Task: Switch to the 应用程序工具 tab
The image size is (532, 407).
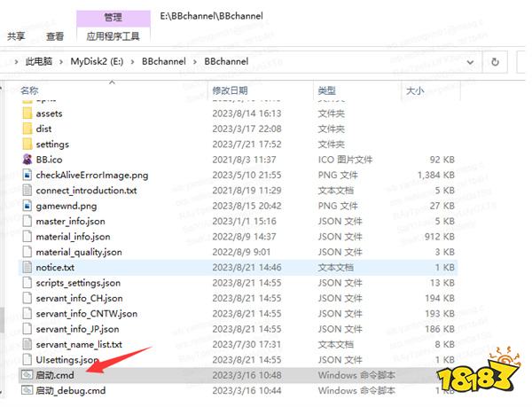Action: pyautogui.click(x=113, y=36)
